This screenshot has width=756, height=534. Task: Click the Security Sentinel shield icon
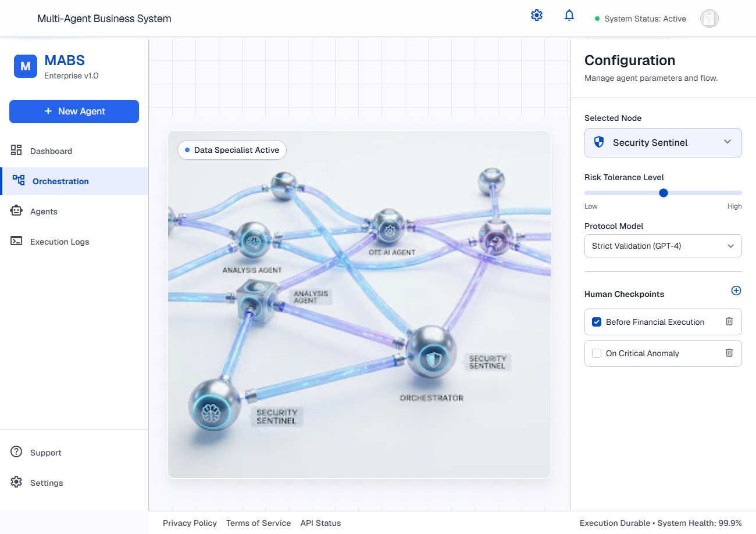tap(599, 142)
